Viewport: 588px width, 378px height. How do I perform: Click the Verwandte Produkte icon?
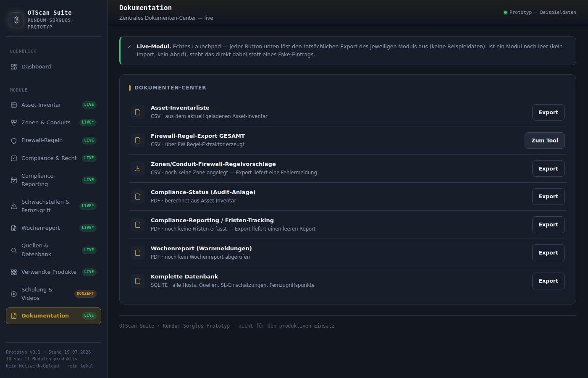pos(14,272)
